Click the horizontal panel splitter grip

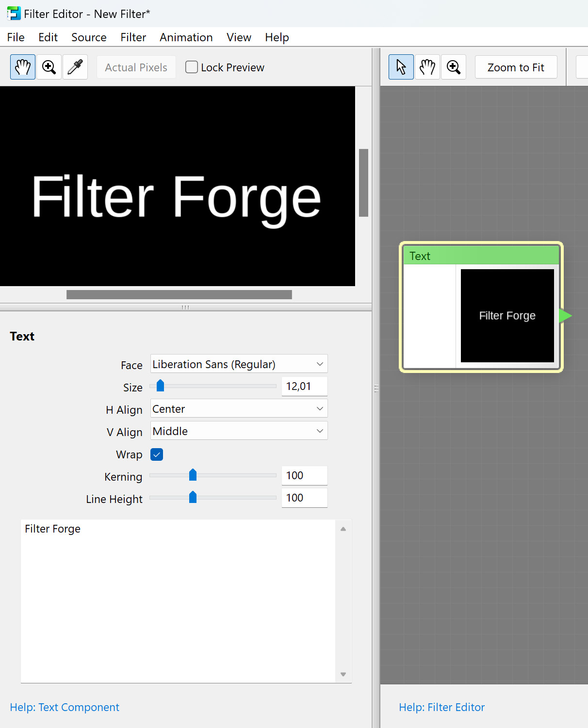(185, 307)
